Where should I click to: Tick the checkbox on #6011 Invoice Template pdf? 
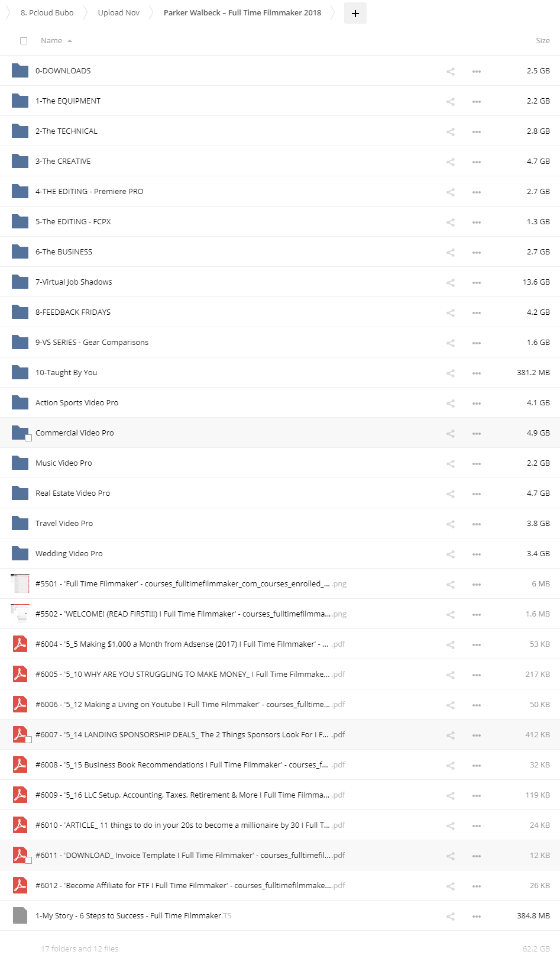[x=28, y=860]
